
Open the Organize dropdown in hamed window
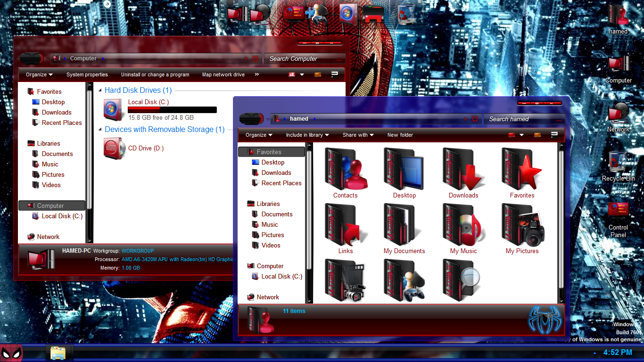(x=259, y=135)
